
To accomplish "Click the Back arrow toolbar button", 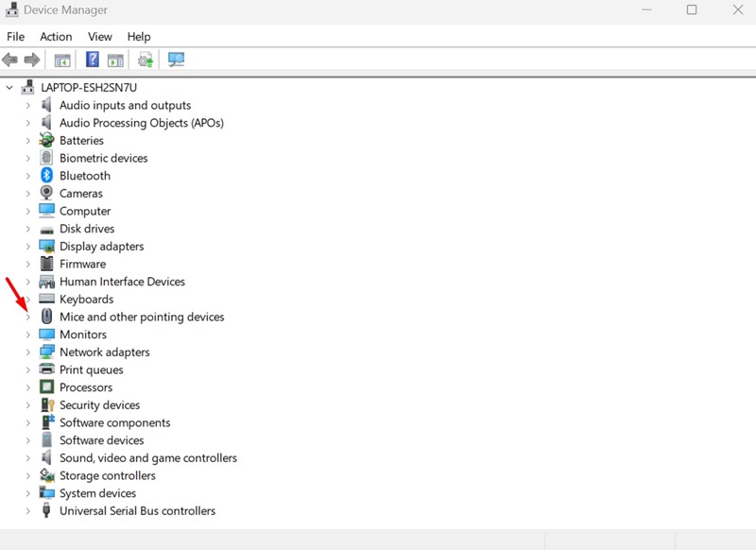I will 10,60.
